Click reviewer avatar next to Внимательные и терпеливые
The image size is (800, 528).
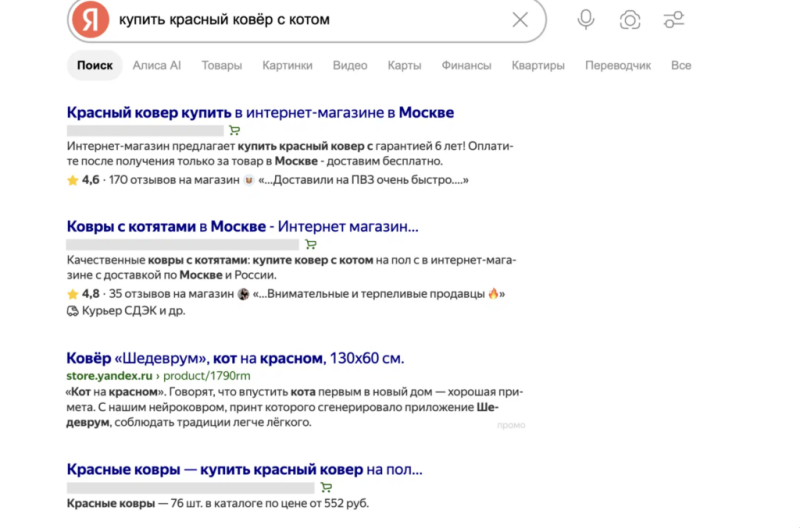(x=243, y=294)
